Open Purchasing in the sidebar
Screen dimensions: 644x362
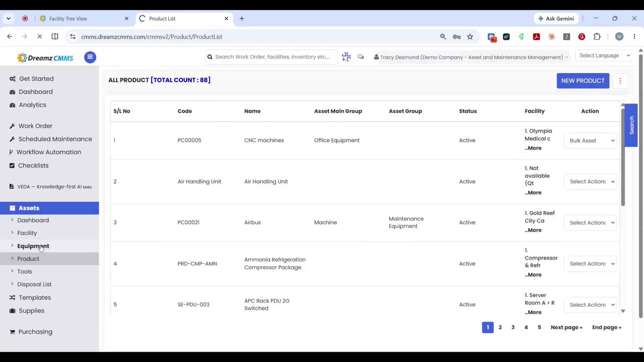pyautogui.click(x=35, y=332)
